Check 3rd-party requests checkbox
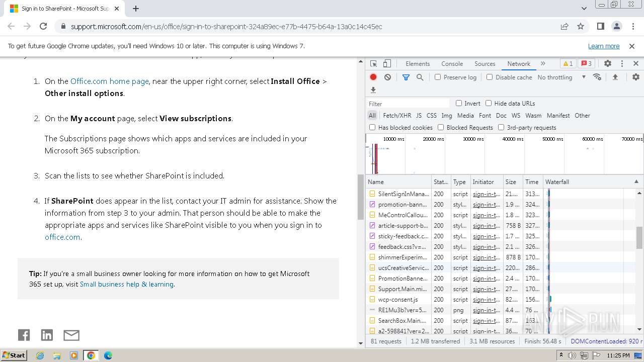Viewport: 644px width, 362px height. tap(501, 127)
